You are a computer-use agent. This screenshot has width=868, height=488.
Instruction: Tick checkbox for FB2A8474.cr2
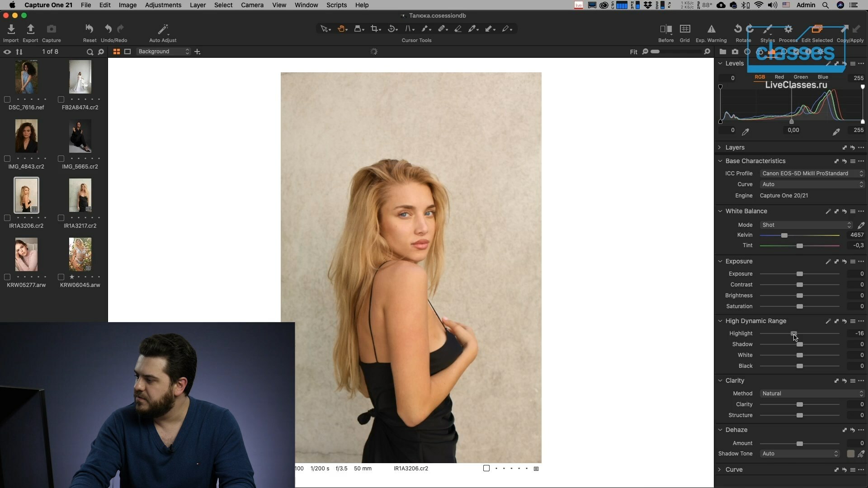click(61, 99)
